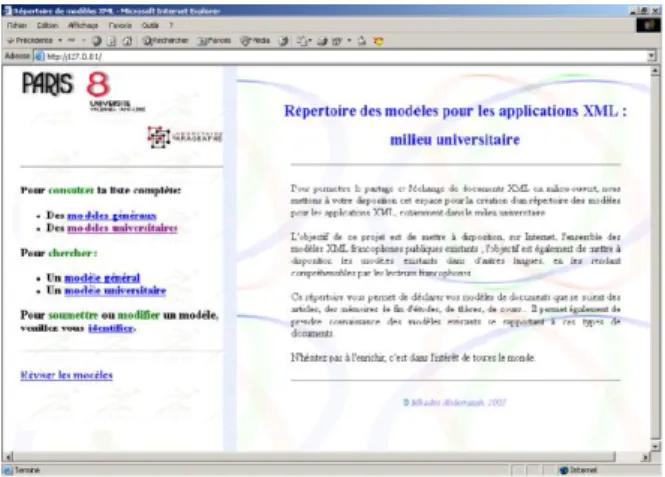Open the Favoris toolbar panel
Image resolution: width=665 pixels, height=477 pixels.
pyautogui.click(x=215, y=41)
